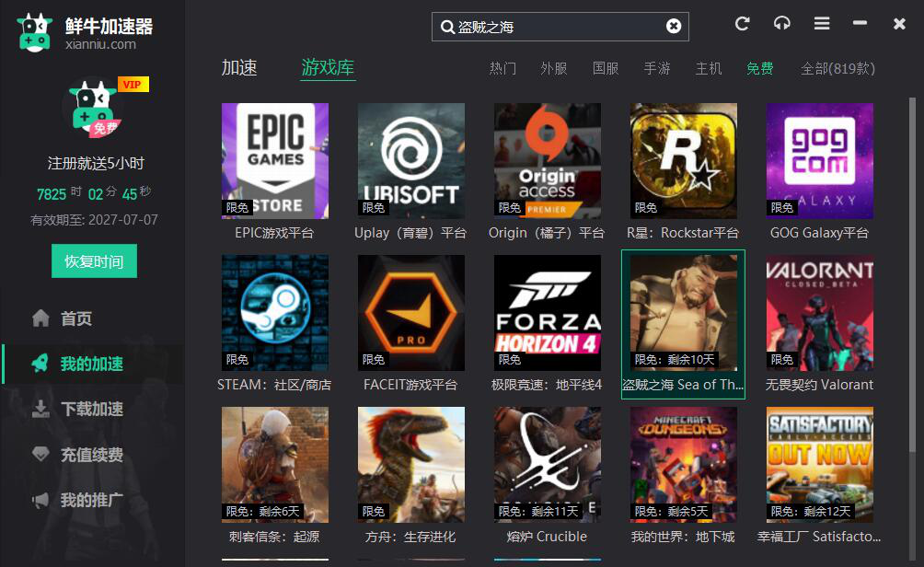The height and width of the screenshot is (567, 924).
Task: Click the 方舟：生存进化 label
Action: 410,537
